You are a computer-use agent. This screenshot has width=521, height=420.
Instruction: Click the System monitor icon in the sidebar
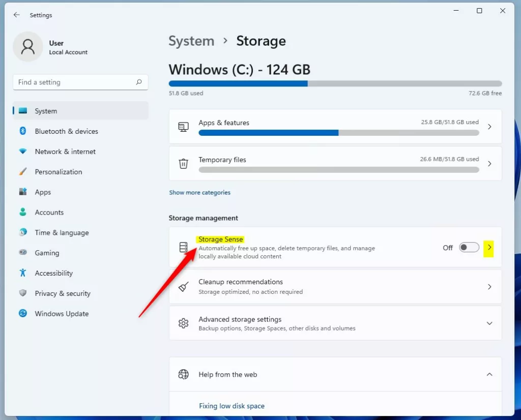coord(23,111)
